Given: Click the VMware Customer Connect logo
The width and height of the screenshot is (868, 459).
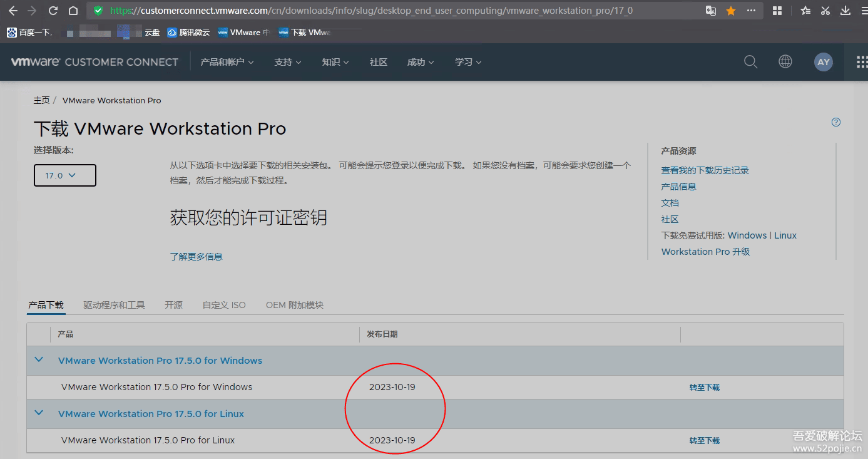Looking at the screenshot, I should tap(94, 61).
